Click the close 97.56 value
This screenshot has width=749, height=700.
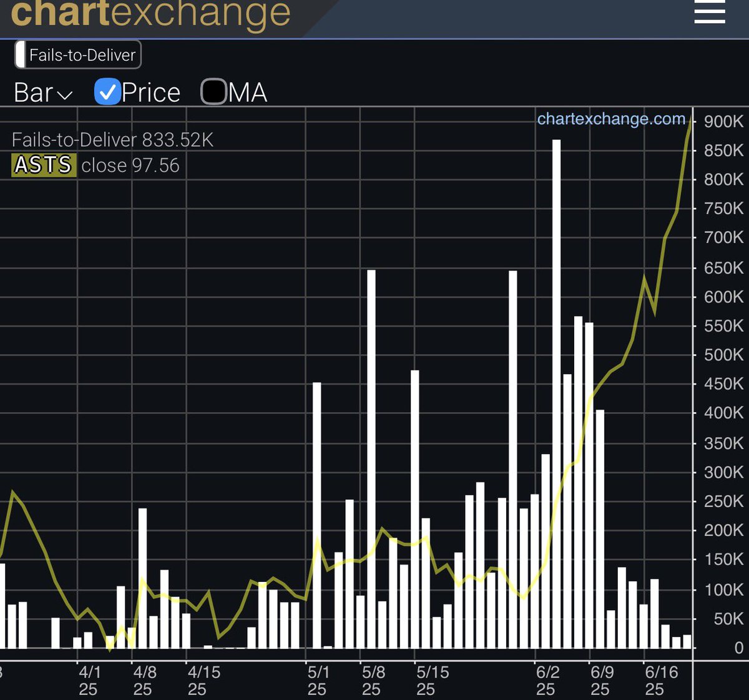coord(130,165)
